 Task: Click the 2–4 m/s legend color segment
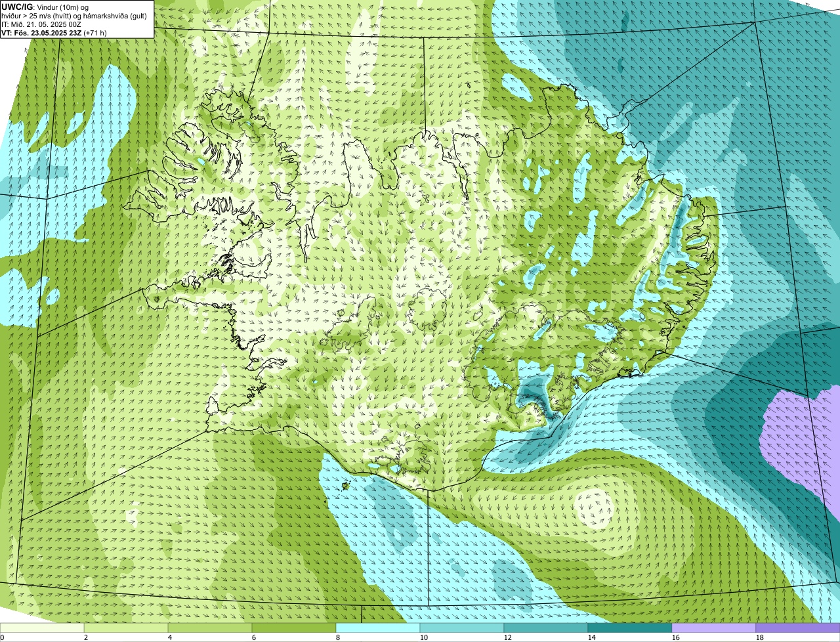pos(126,628)
